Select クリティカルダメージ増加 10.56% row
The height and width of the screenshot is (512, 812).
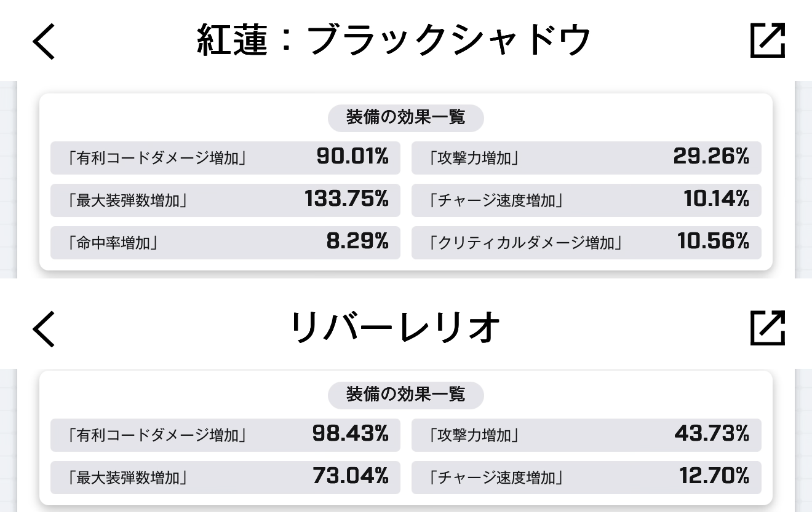pyautogui.click(x=586, y=243)
